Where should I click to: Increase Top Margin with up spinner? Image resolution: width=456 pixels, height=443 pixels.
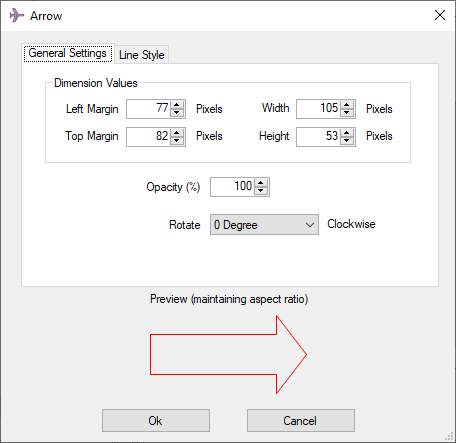pyautogui.click(x=177, y=133)
